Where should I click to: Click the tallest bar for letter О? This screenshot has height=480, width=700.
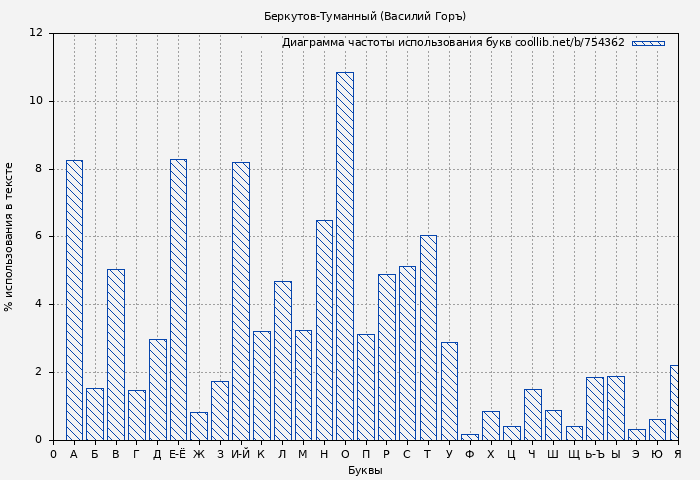click(344, 256)
